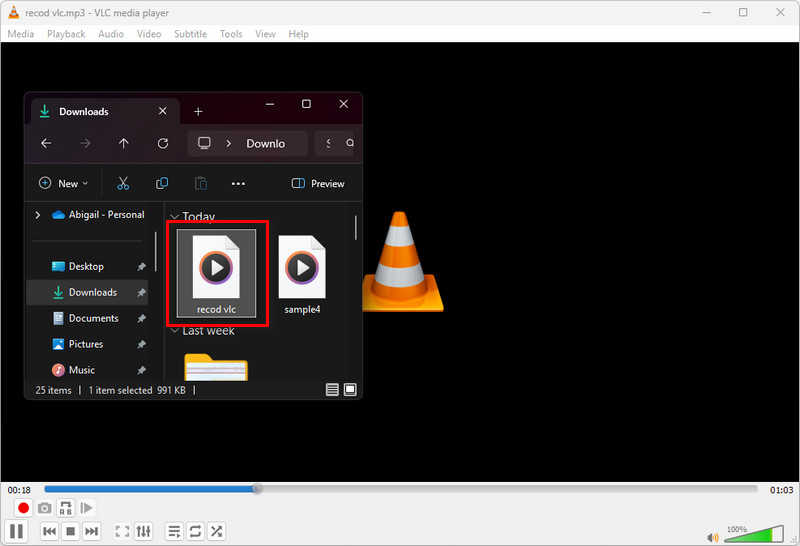The height and width of the screenshot is (546, 800).
Task: Open the Tools menu
Action: 231,34
